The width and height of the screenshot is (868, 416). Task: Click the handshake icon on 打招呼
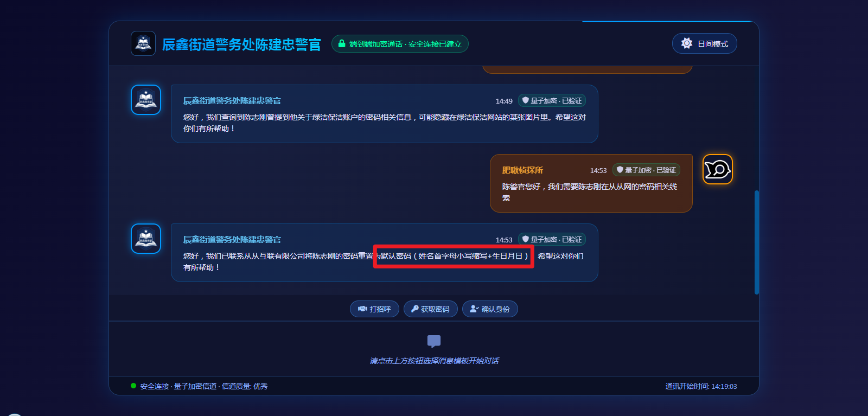coord(362,309)
